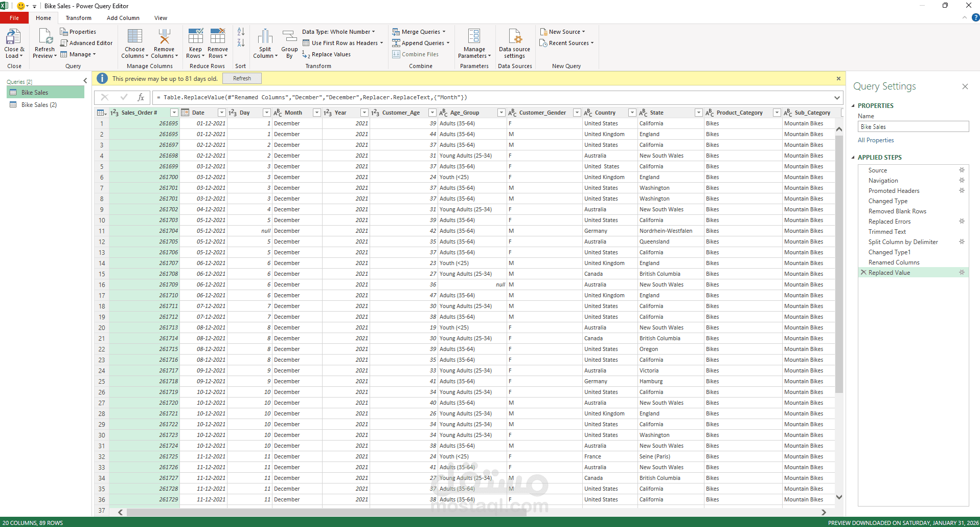The width and height of the screenshot is (980, 527).
Task: Click the Keep Rows icon
Action: pyautogui.click(x=195, y=36)
